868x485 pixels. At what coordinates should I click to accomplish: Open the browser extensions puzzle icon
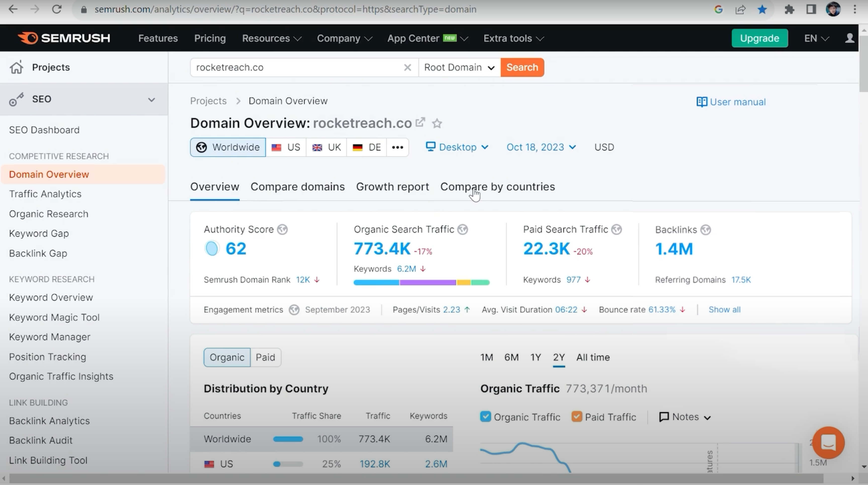pos(789,10)
